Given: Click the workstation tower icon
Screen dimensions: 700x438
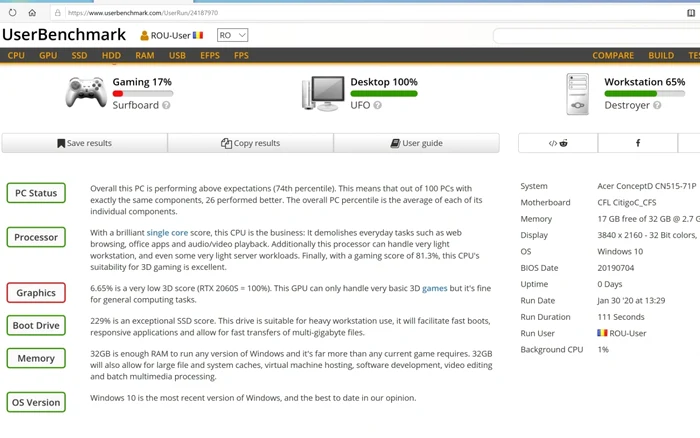Looking at the screenshot, I should pos(578,94).
